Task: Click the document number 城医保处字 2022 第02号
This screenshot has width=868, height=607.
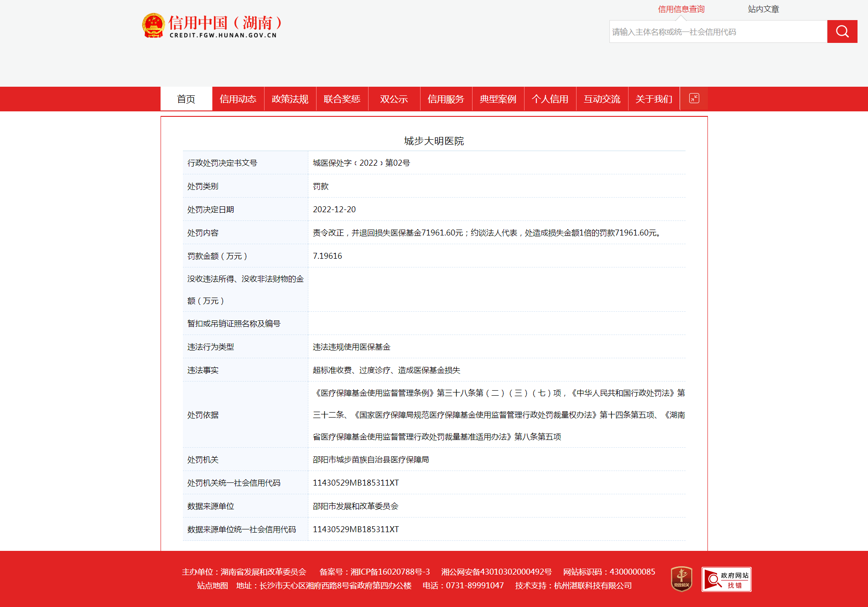Action: 361,163
